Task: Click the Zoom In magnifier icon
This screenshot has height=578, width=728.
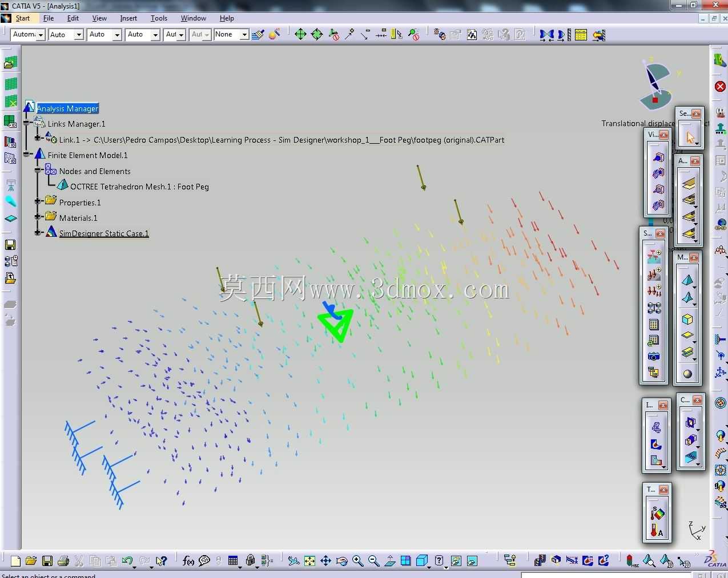Action: click(357, 561)
